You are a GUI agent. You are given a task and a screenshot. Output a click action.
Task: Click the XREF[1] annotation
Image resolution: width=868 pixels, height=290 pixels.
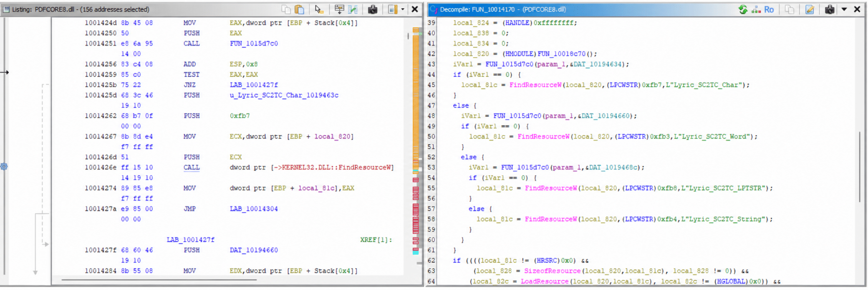tap(376, 240)
